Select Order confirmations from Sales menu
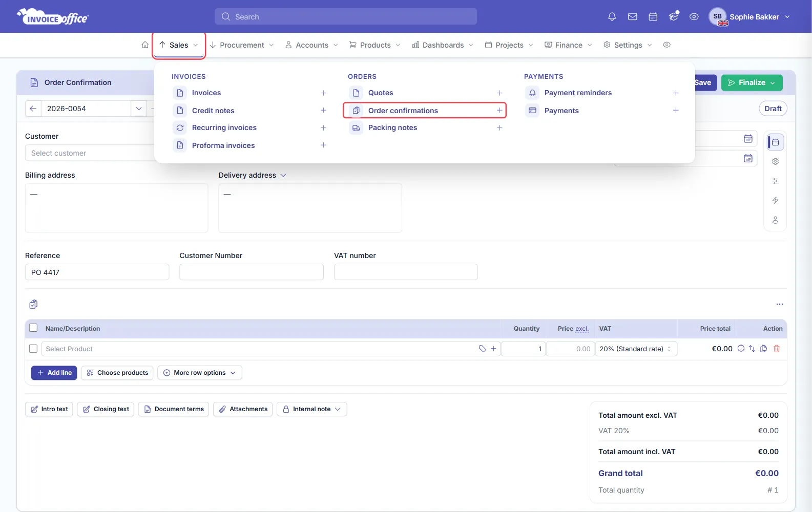This screenshot has width=812, height=512. pos(424,111)
